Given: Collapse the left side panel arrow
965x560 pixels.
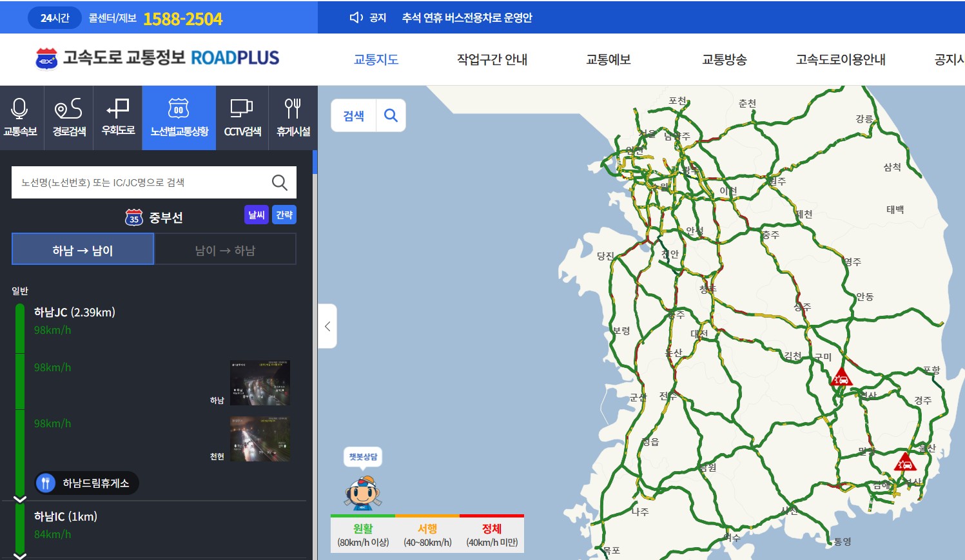Looking at the screenshot, I should 327,326.
